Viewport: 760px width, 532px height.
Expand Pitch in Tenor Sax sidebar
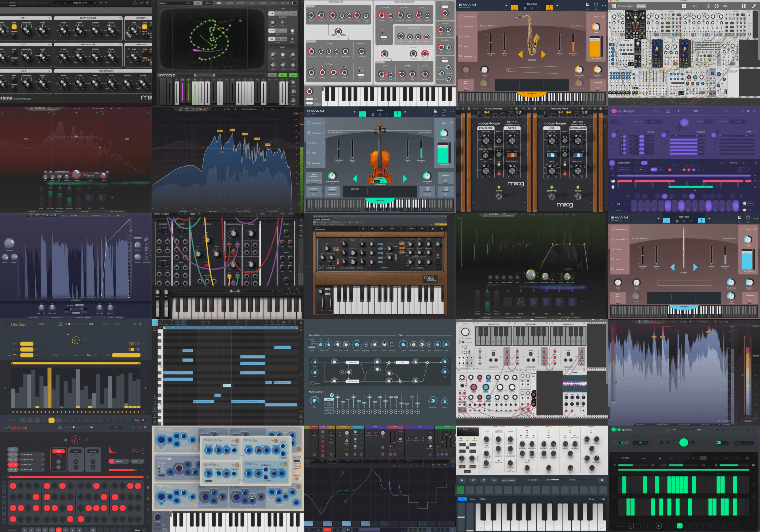(x=467, y=47)
